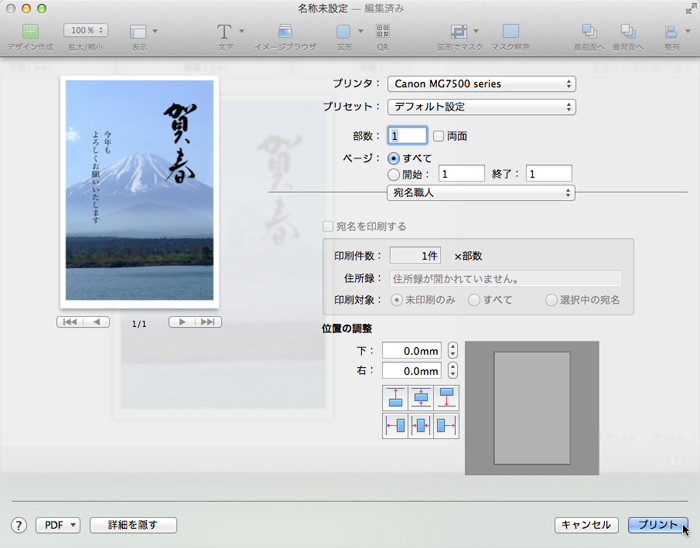Go to the next preview page
The width and height of the screenshot is (700, 548).
(182, 322)
